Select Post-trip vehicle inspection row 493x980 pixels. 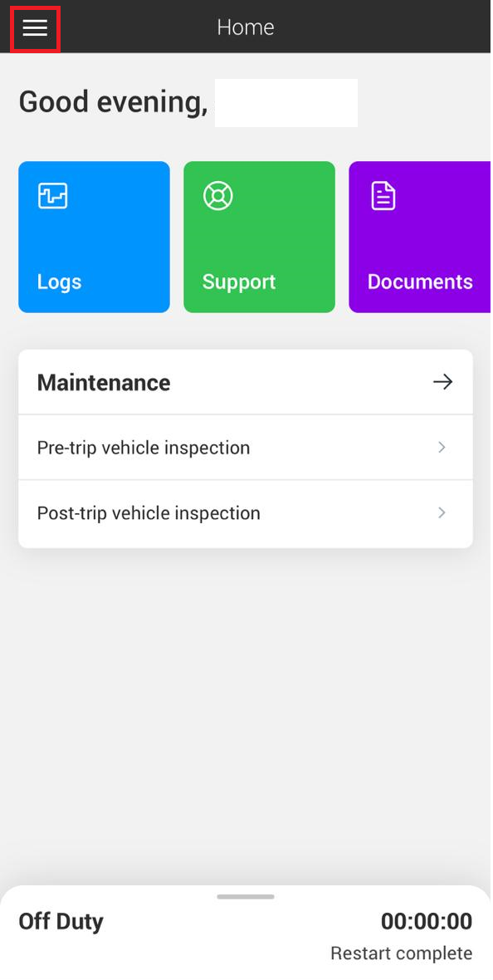pyautogui.click(x=246, y=514)
